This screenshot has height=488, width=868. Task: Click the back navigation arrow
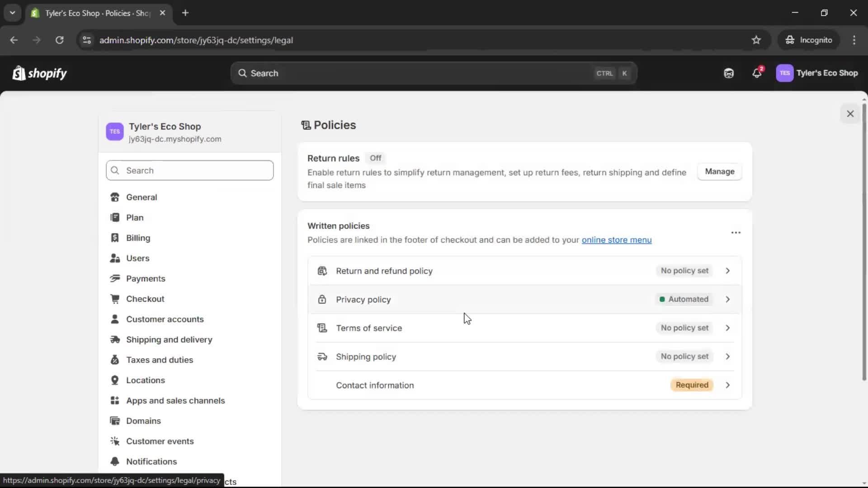coord(14,40)
